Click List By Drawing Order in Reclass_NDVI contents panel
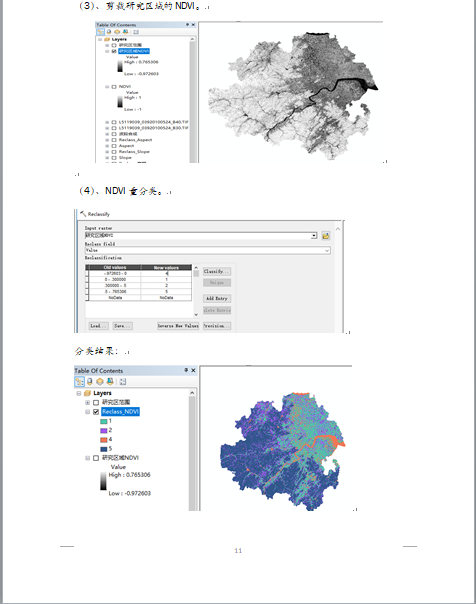The width and height of the screenshot is (476, 604). [80, 382]
